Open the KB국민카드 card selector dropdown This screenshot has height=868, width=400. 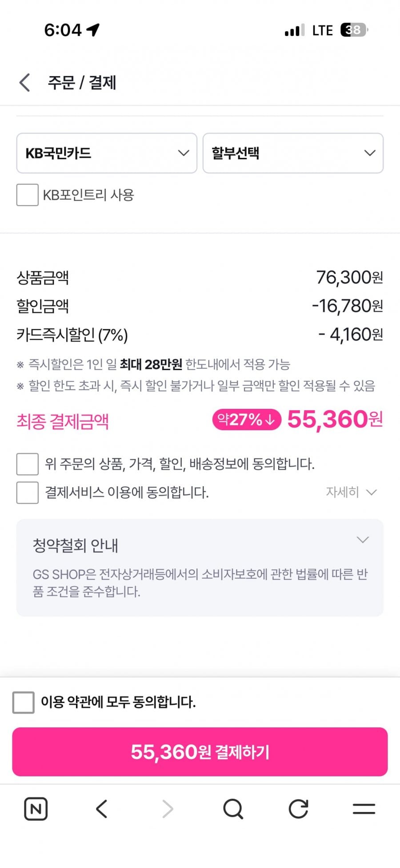(x=107, y=153)
